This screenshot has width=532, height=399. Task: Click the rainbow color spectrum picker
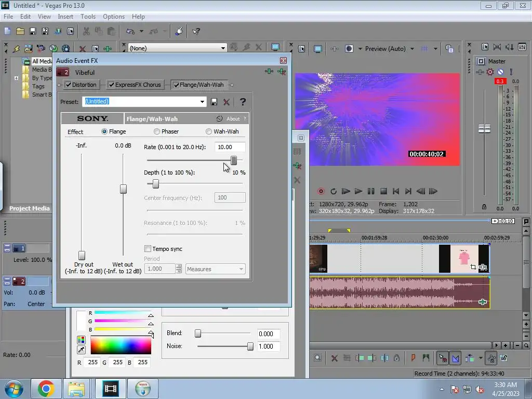[x=121, y=345]
